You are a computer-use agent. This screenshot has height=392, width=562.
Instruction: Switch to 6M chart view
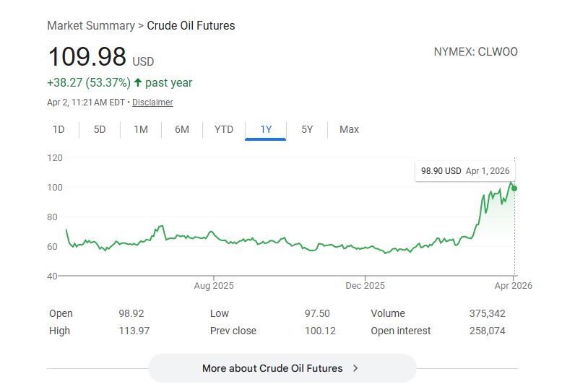pyautogui.click(x=182, y=129)
